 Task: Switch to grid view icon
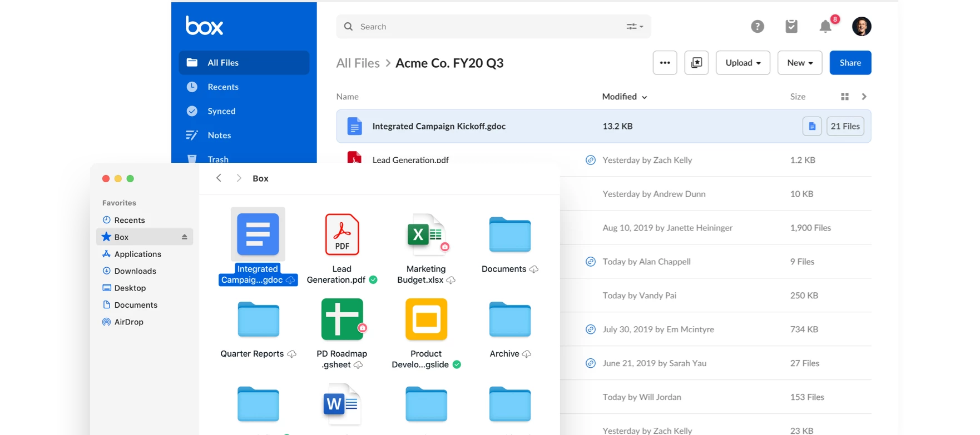click(x=845, y=97)
